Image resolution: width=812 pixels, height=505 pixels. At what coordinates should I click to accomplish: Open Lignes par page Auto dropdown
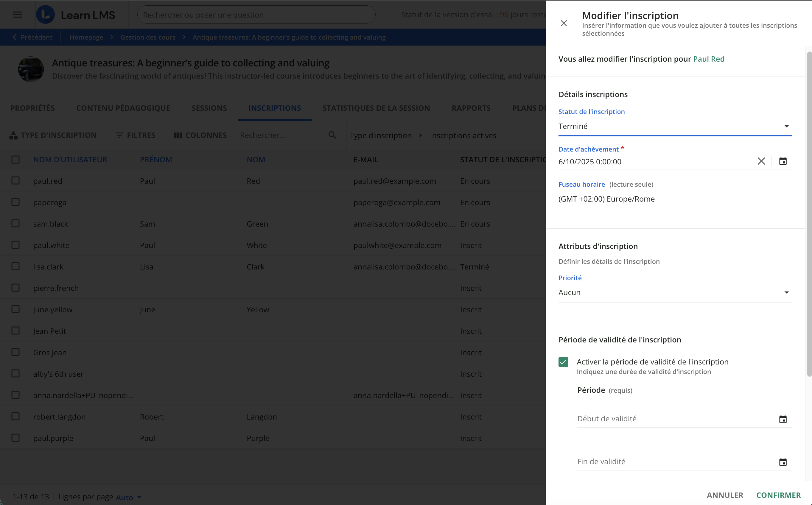click(129, 497)
